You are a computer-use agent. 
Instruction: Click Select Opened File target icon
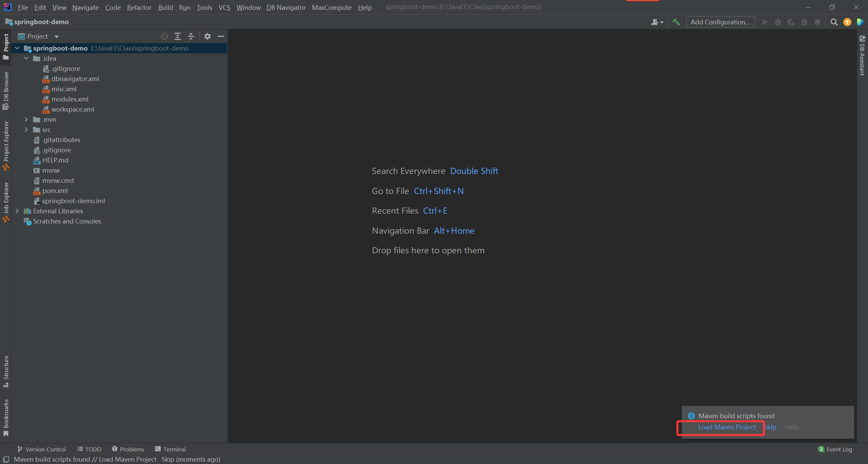[x=164, y=36]
